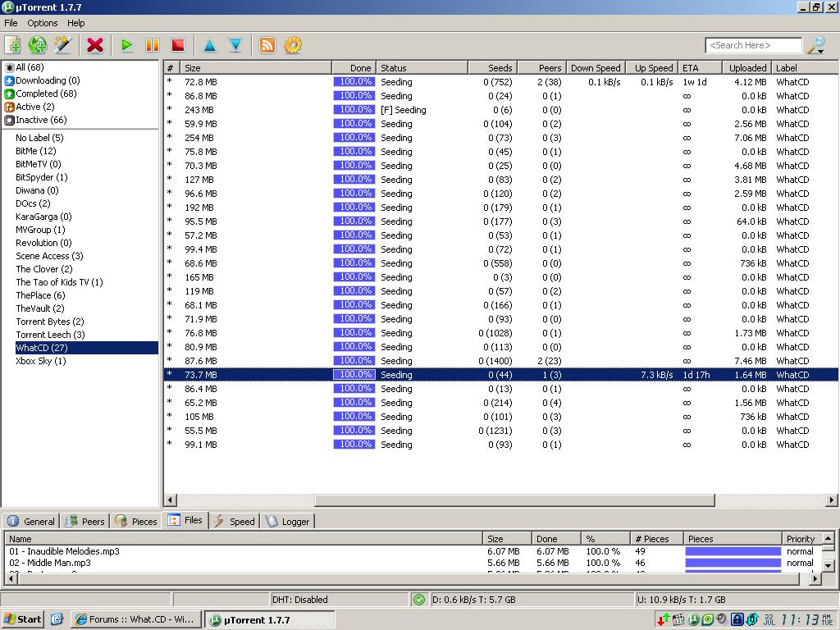
Task: Open the Create New Torrent wand icon
Action: [62, 46]
